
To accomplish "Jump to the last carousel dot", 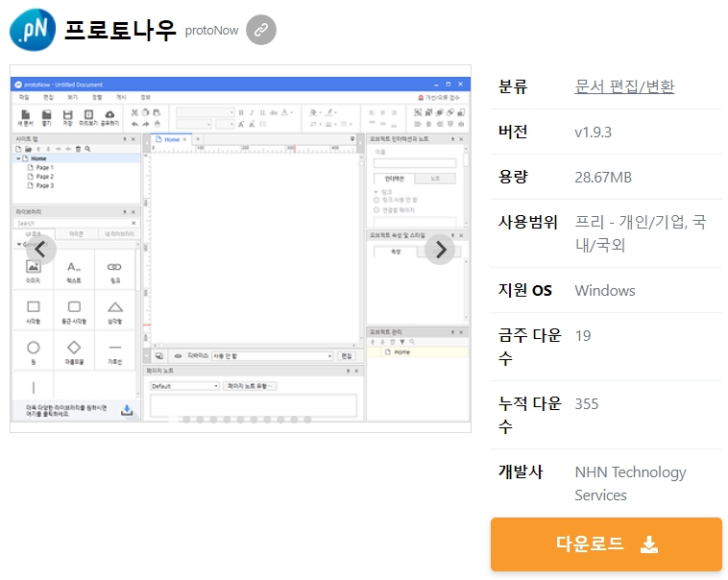I will point(307,420).
